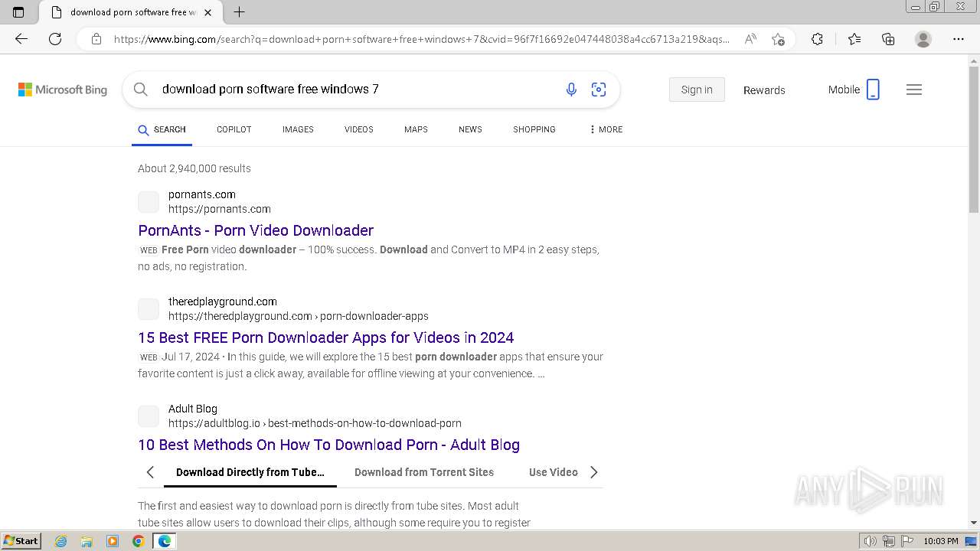Close the current browser tab
Screen dimensions: 980x551
click(x=207, y=12)
